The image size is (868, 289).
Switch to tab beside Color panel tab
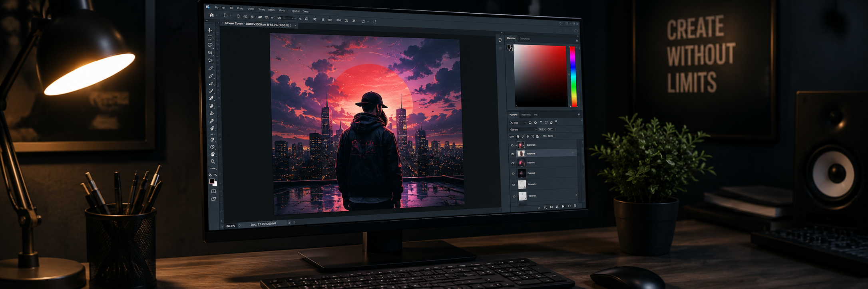pos(525,39)
